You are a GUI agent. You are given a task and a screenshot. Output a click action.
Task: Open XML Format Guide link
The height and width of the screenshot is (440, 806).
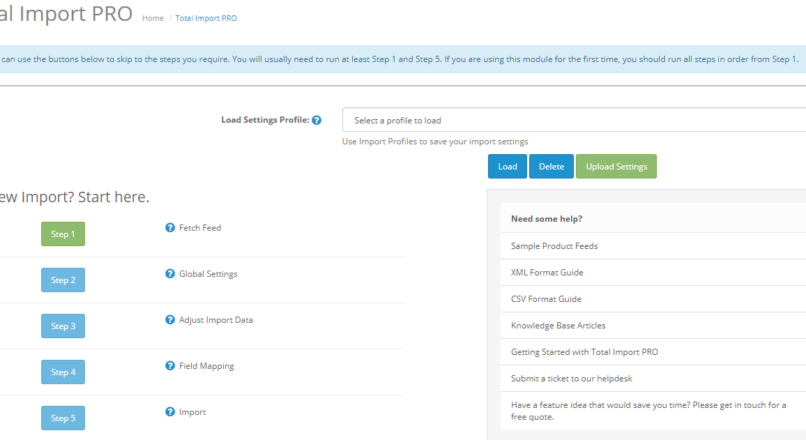point(547,272)
